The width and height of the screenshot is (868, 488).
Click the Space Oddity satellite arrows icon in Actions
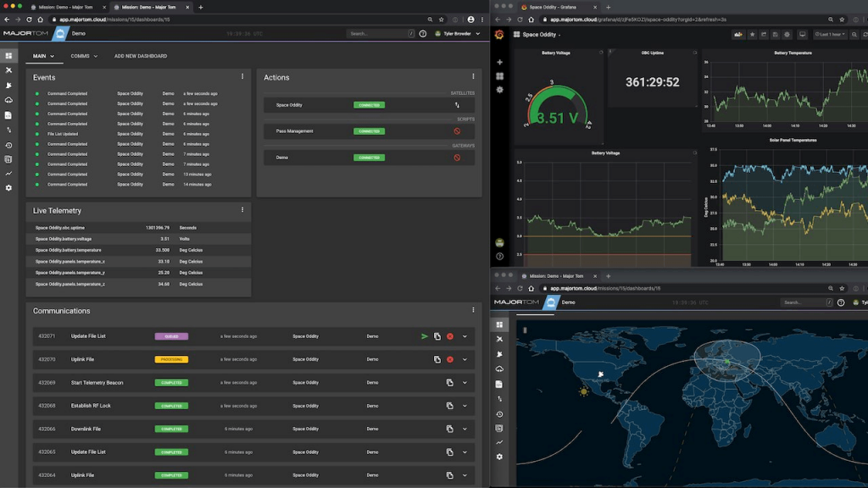[x=457, y=105]
